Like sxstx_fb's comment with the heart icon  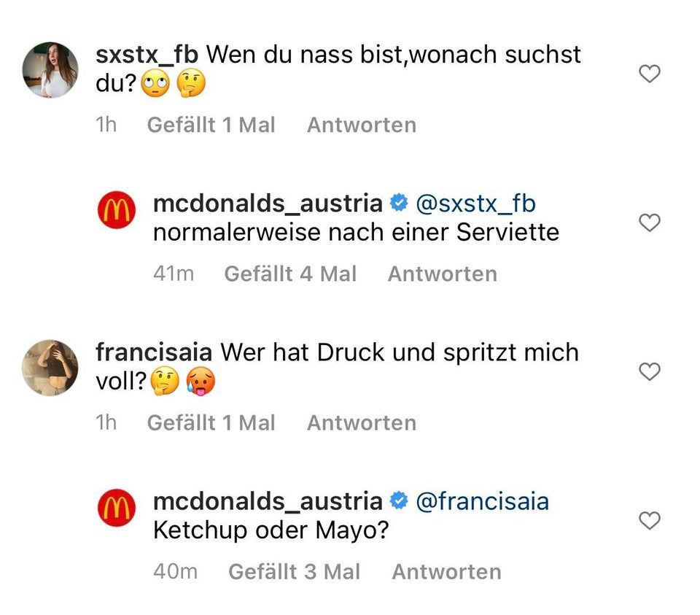(649, 73)
